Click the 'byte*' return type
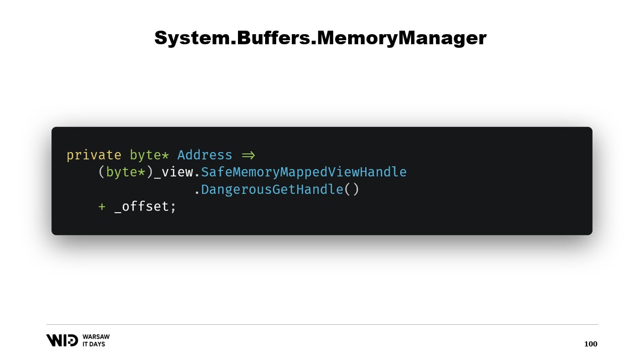The width and height of the screenshot is (644, 362). point(149,155)
